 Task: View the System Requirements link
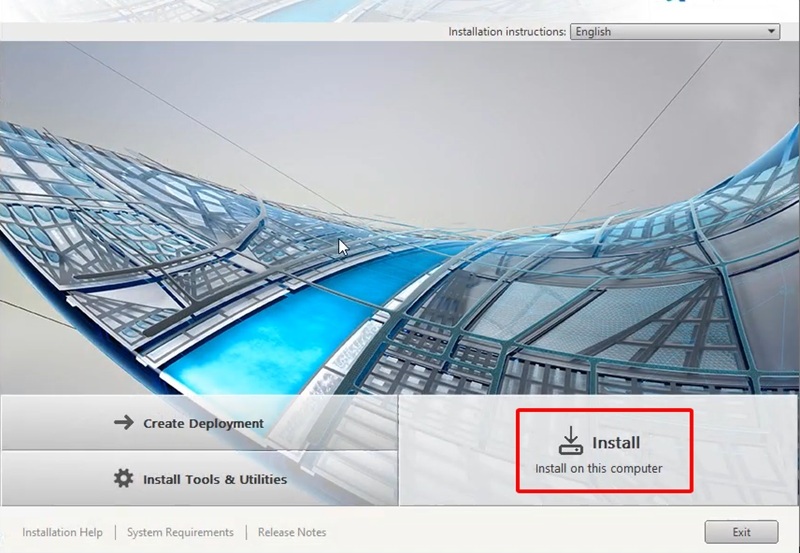[x=180, y=532]
